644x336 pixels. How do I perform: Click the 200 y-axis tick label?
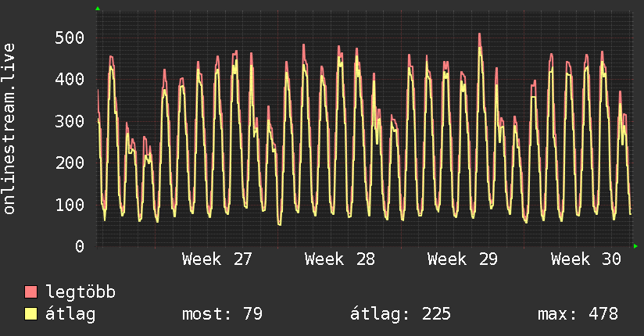[x=70, y=163]
